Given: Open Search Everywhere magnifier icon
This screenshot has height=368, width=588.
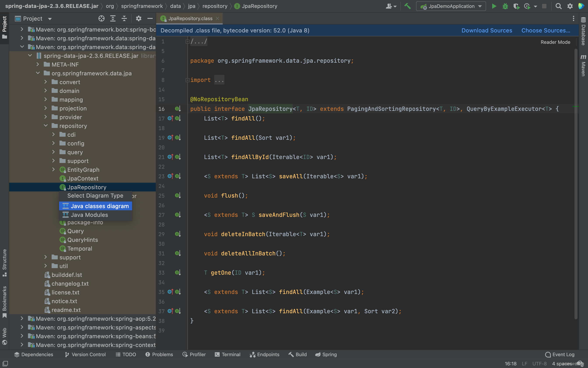Looking at the screenshot, I should [558, 6].
